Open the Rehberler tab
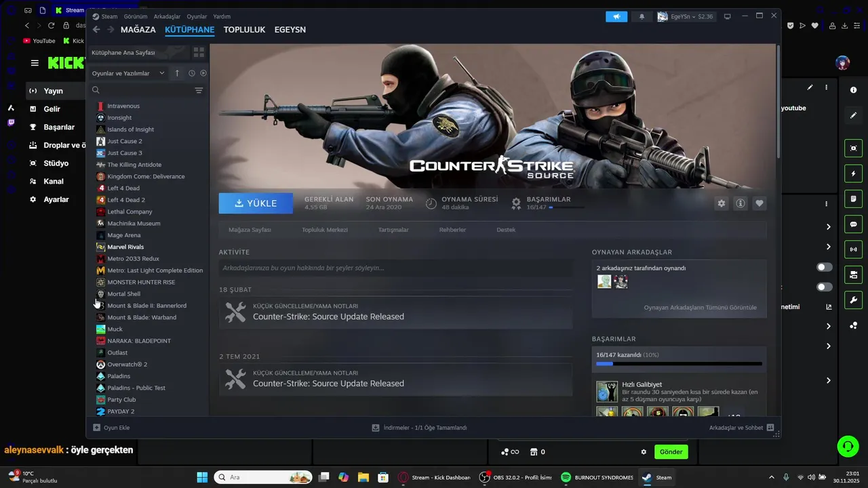 click(452, 230)
